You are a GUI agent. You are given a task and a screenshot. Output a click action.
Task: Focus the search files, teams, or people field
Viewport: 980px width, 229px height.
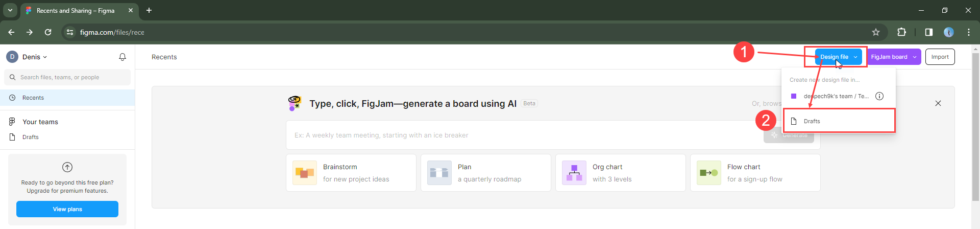[x=71, y=77]
